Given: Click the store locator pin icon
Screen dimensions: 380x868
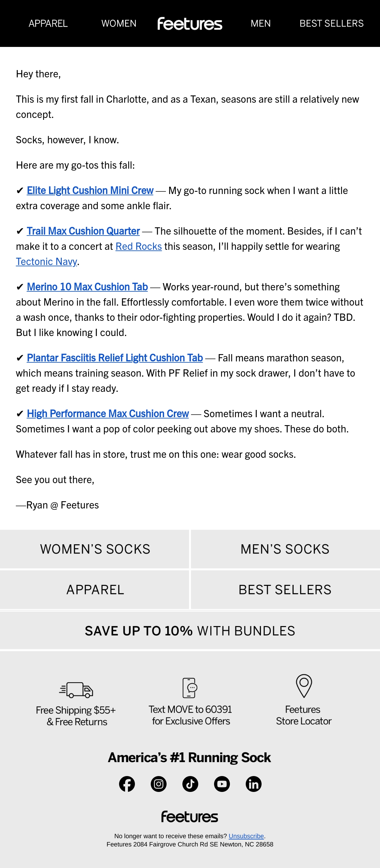Looking at the screenshot, I should click(304, 686).
